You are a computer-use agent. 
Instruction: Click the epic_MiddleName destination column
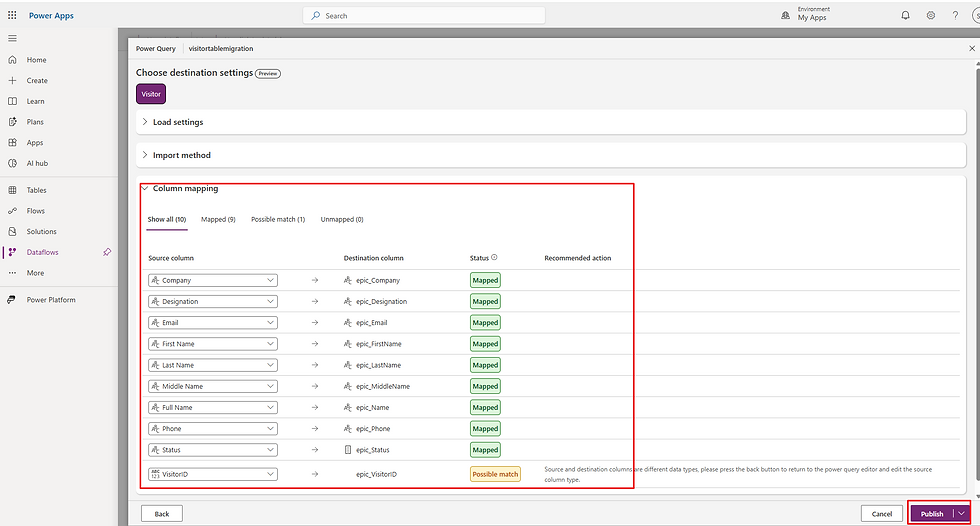click(x=383, y=387)
